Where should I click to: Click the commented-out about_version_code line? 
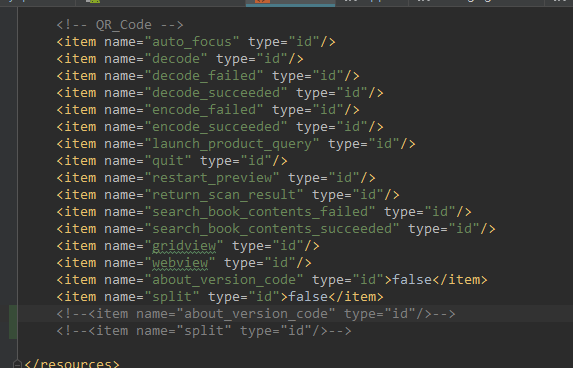256,314
